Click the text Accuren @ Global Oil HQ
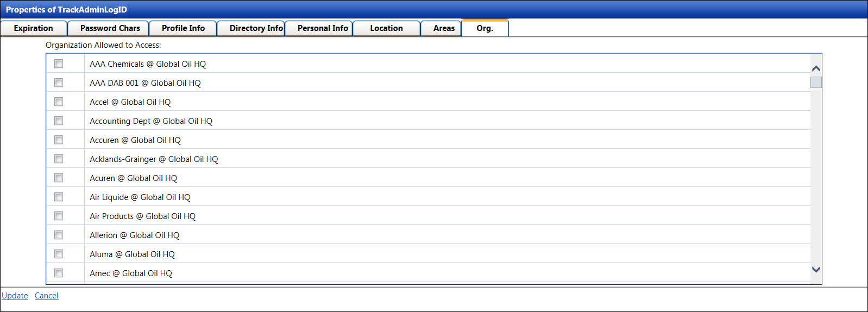Screen dimensions: 868x312 click(135, 140)
